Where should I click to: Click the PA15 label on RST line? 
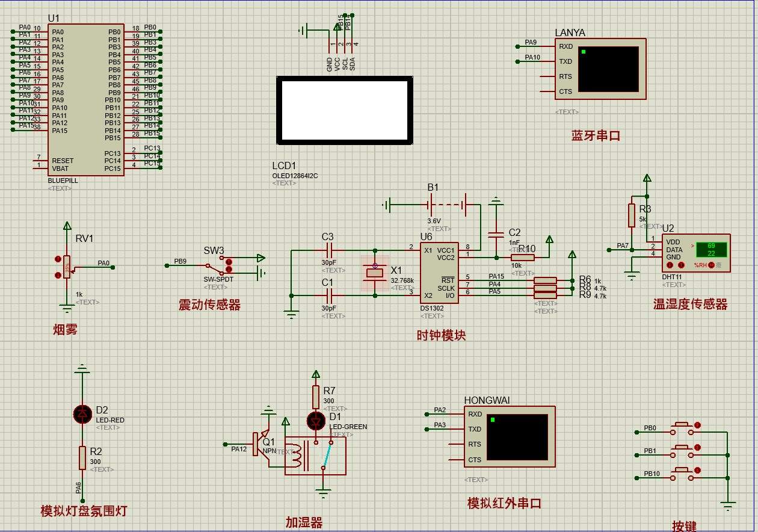point(496,277)
